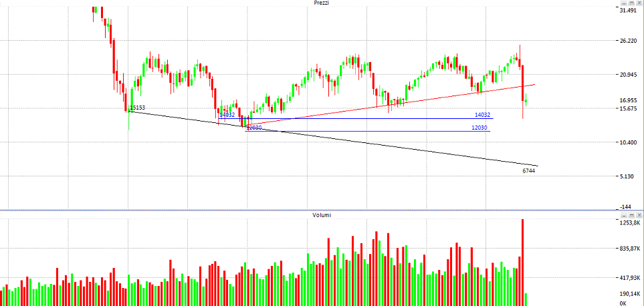
Task: Select the 6744 trendline end label
Action: click(x=528, y=170)
